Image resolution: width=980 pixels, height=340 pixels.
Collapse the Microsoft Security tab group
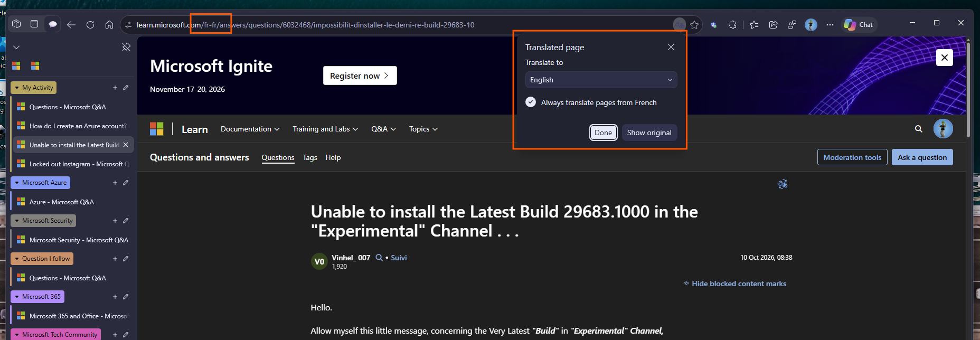coord(43,221)
